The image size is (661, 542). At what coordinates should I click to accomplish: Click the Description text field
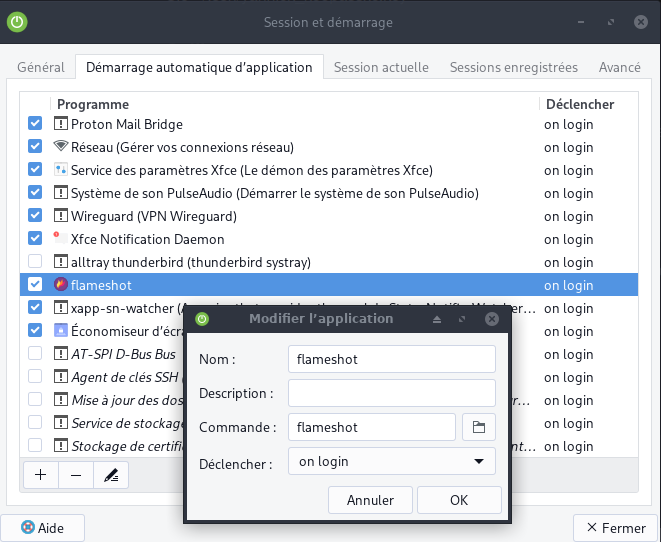[x=391, y=393]
